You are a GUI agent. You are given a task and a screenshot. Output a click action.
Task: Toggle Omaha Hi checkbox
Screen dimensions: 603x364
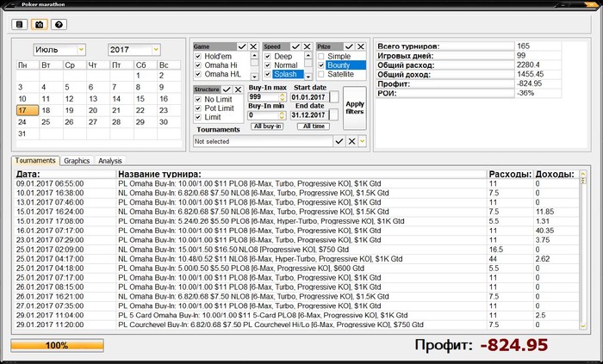(198, 65)
